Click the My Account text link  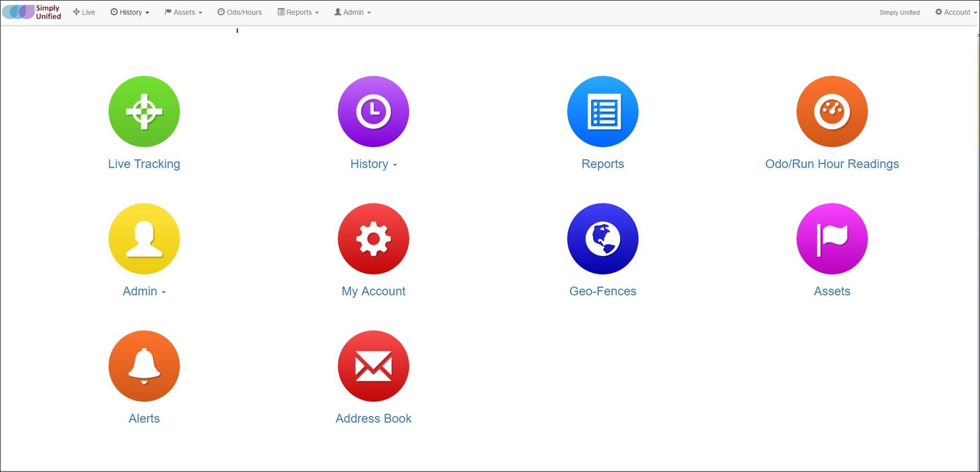click(x=373, y=291)
